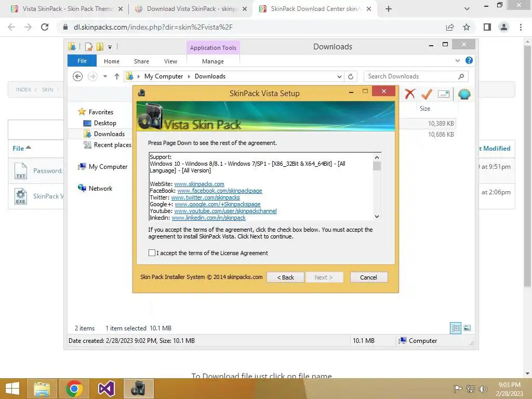Click the blue globe toolbar icon
The height and width of the screenshot is (399, 532).
click(x=464, y=94)
